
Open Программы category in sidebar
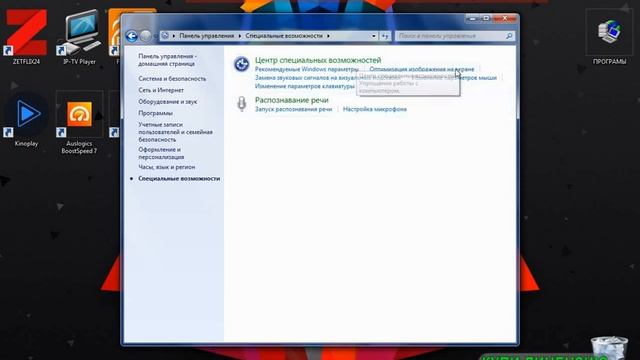[x=155, y=113]
